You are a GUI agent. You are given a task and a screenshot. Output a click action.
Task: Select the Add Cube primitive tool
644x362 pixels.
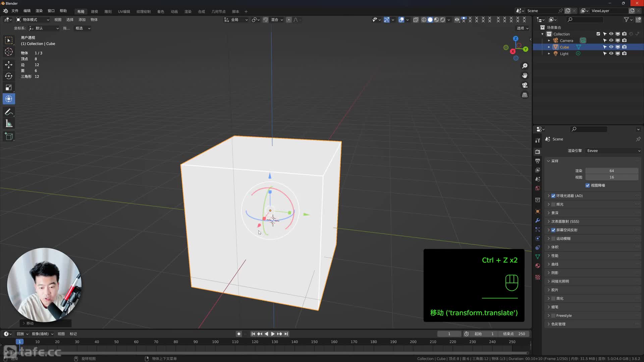click(8, 136)
